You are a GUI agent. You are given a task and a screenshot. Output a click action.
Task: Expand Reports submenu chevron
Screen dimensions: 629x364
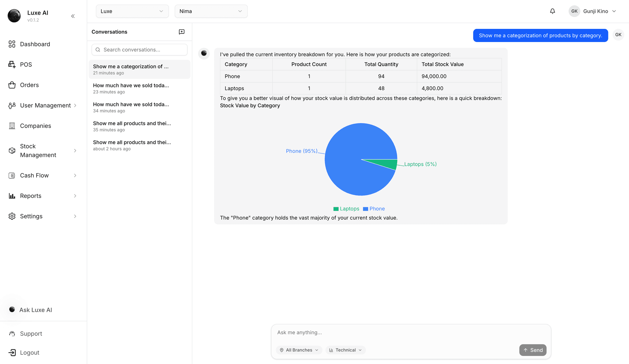pyautogui.click(x=75, y=196)
